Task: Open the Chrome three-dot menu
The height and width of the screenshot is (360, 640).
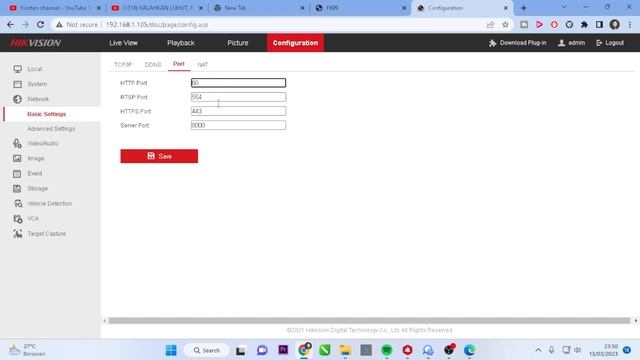Action: [x=630, y=24]
